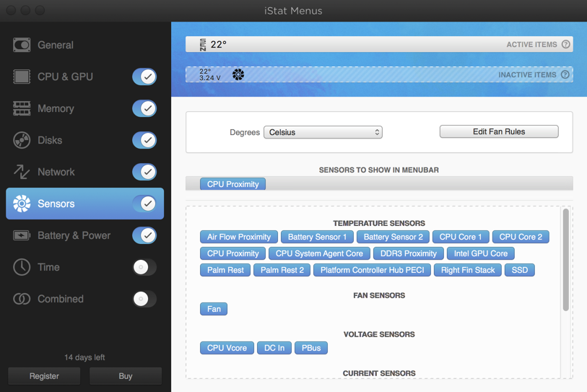Click the Time clock icon
The image size is (587, 392).
(22, 267)
